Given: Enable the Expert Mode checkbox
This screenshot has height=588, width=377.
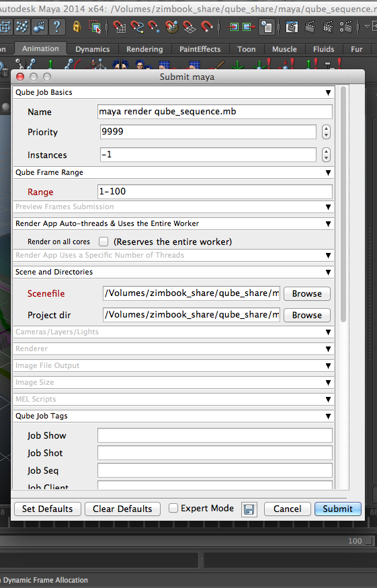Looking at the screenshot, I should 173,508.
